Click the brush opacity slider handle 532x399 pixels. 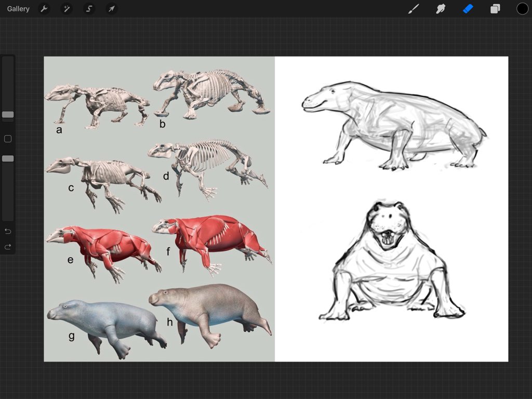tap(8, 158)
